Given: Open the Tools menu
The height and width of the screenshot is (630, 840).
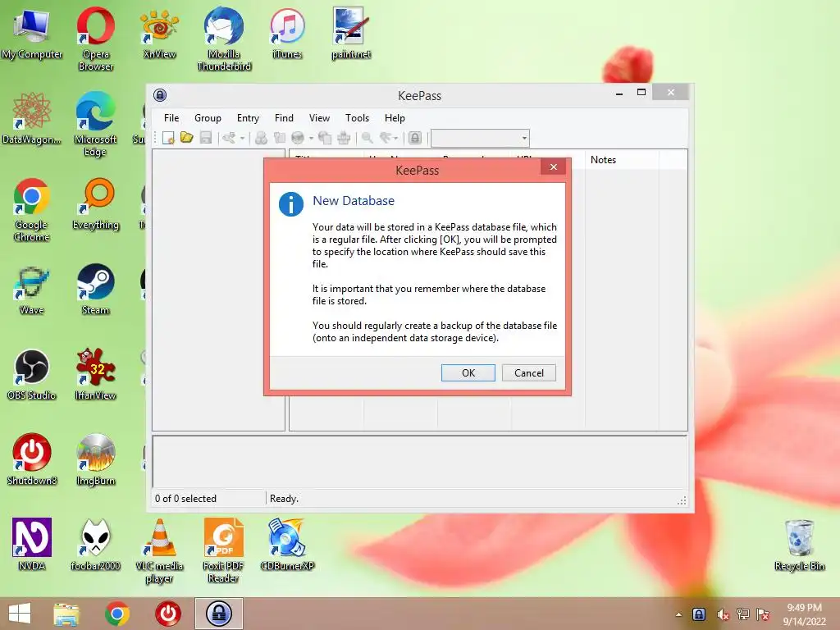Looking at the screenshot, I should 358,118.
